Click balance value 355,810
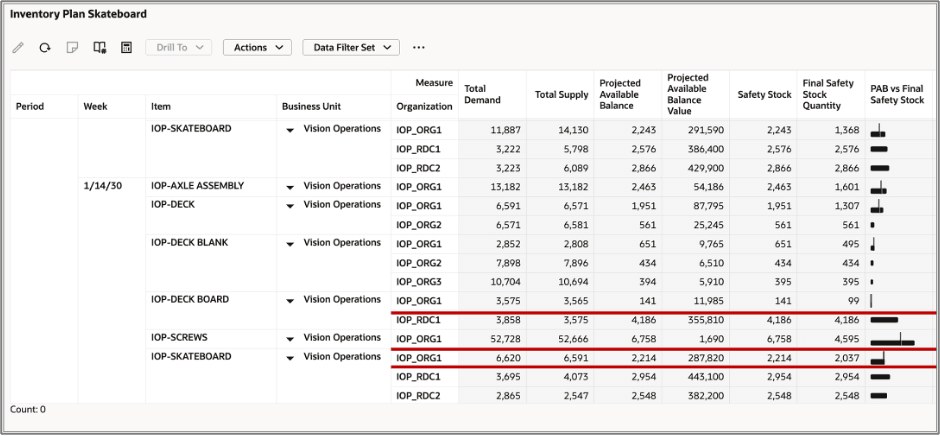 (x=707, y=320)
